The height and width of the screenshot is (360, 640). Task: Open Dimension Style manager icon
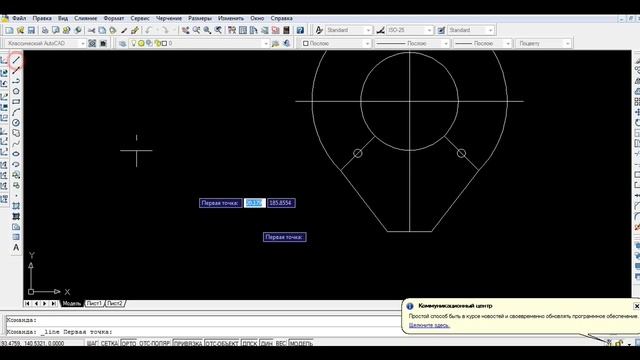(x=380, y=30)
